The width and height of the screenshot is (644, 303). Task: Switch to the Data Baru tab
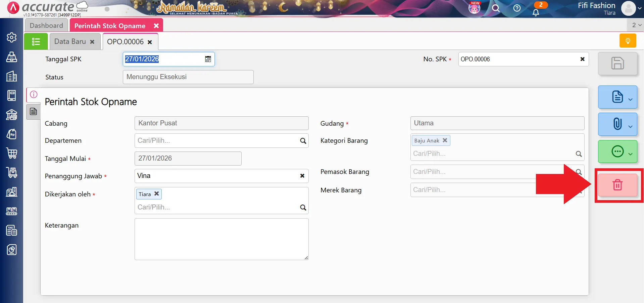[x=70, y=42]
